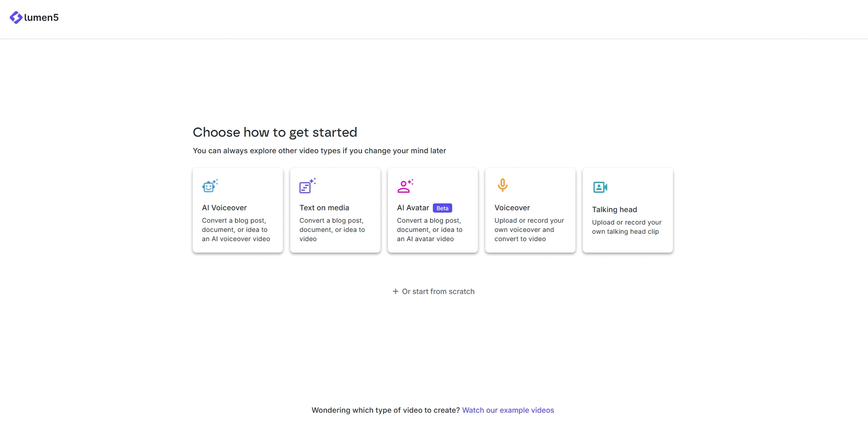The width and height of the screenshot is (868, 427).
Task: Click the Lumen5 logo
Action: coord(34,17)
